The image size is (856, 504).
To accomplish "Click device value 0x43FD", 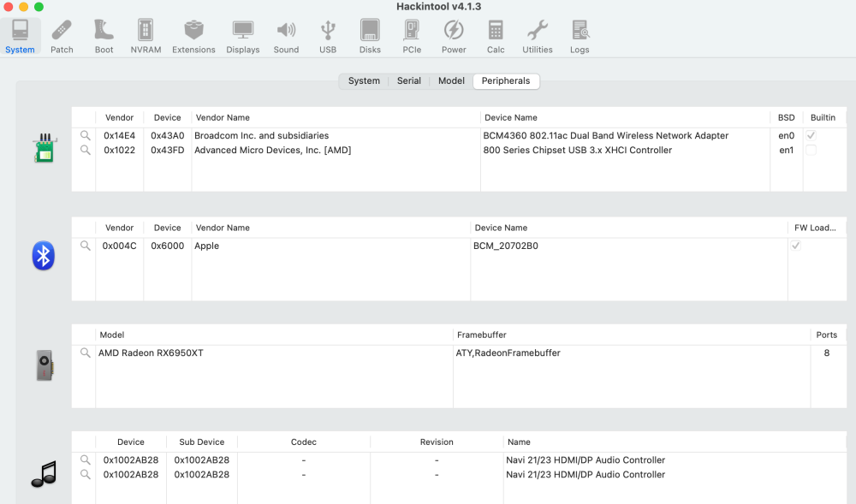I will pos(168,150).
